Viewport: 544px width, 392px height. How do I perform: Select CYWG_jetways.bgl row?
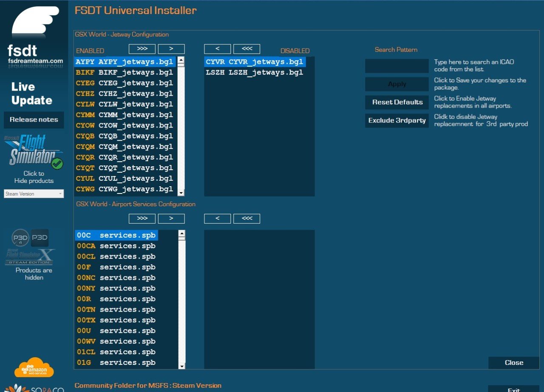(125, 190)
